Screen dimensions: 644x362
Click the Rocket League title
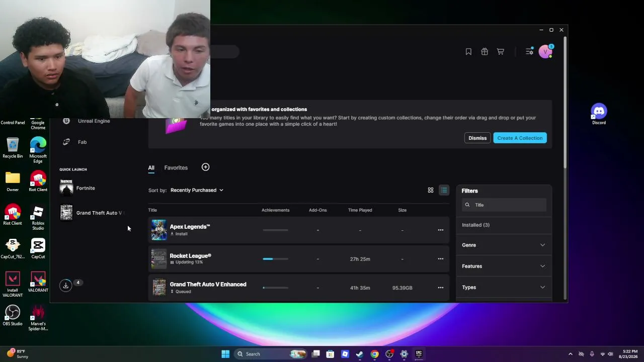(190, 256)
